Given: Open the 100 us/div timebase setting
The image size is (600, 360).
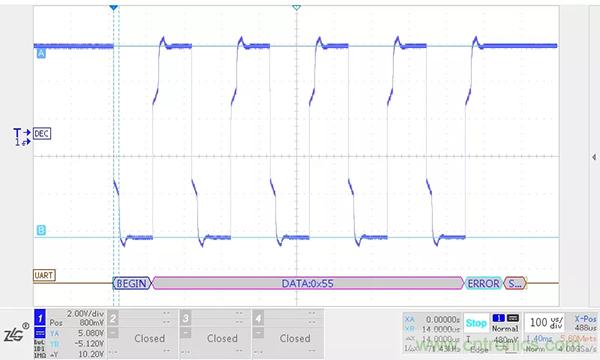Looking at the screenshot, I should click(546, 323).
